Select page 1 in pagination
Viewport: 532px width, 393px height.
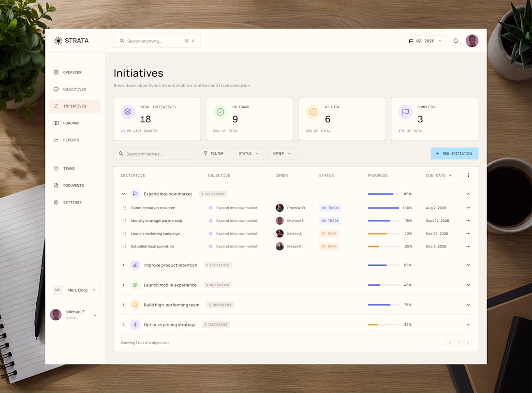click(458, 342)
